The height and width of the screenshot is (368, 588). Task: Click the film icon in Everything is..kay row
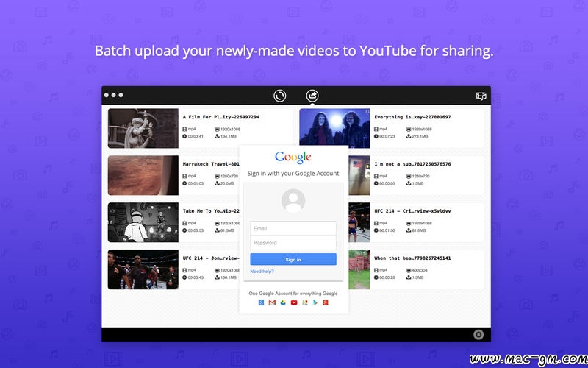(376, 130)
